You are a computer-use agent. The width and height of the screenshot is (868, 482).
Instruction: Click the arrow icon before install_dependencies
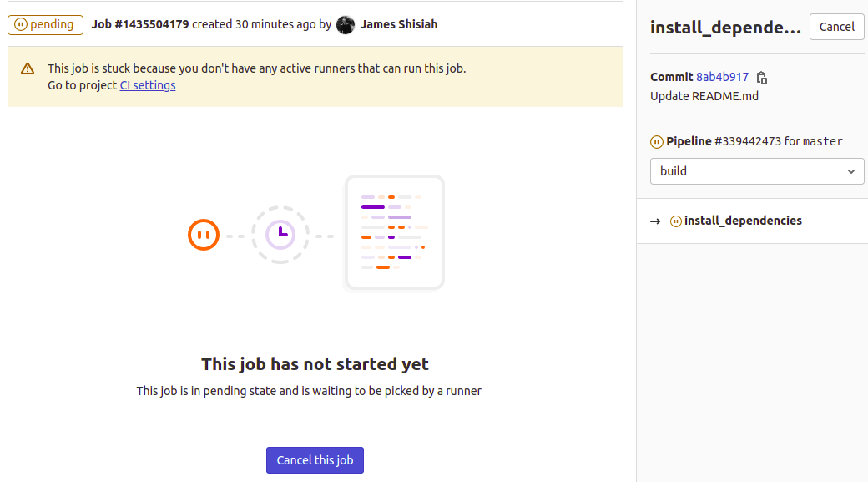point(655,221)
